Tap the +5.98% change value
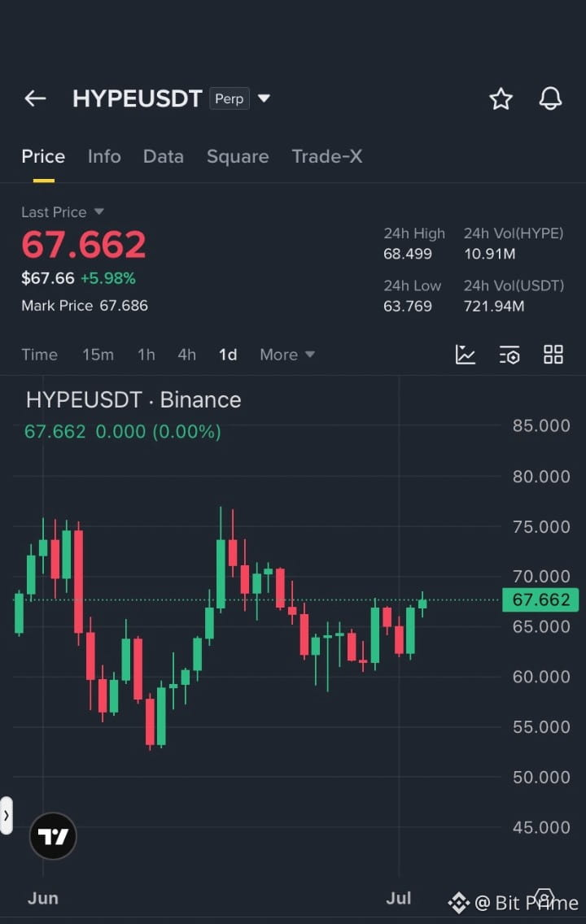The width and height of the screenshot is (586, 924). pos(108,278)
